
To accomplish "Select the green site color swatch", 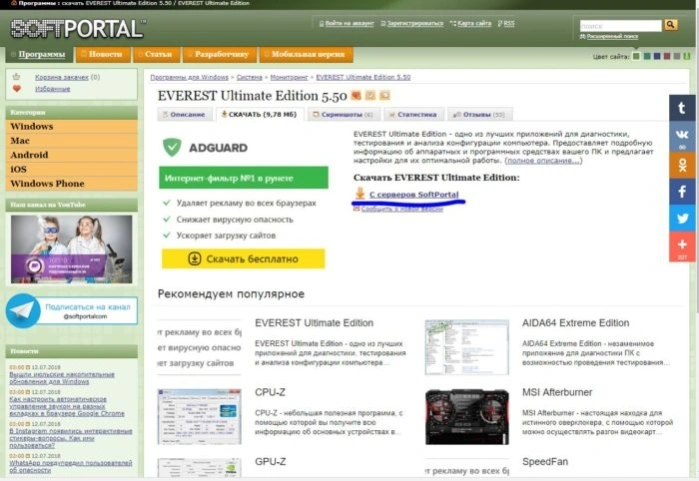I will click(636, 56).
